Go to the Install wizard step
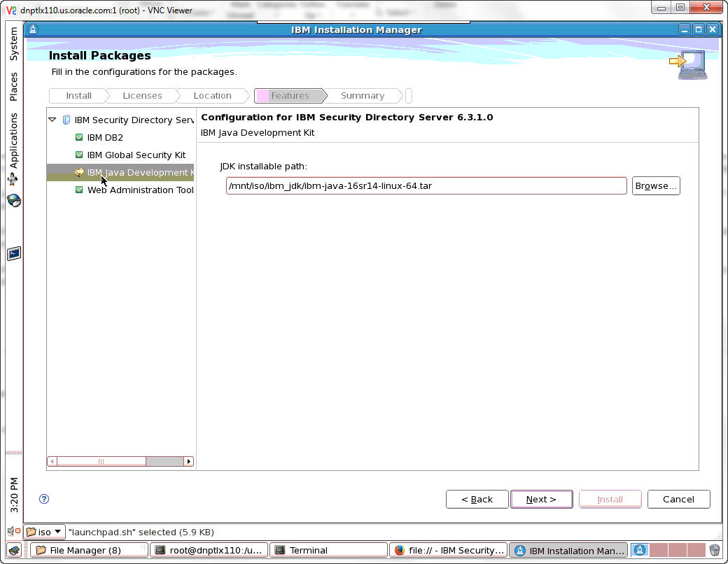Screen dimensions: 728x564 pyautogui.click(x=78, y=96)
